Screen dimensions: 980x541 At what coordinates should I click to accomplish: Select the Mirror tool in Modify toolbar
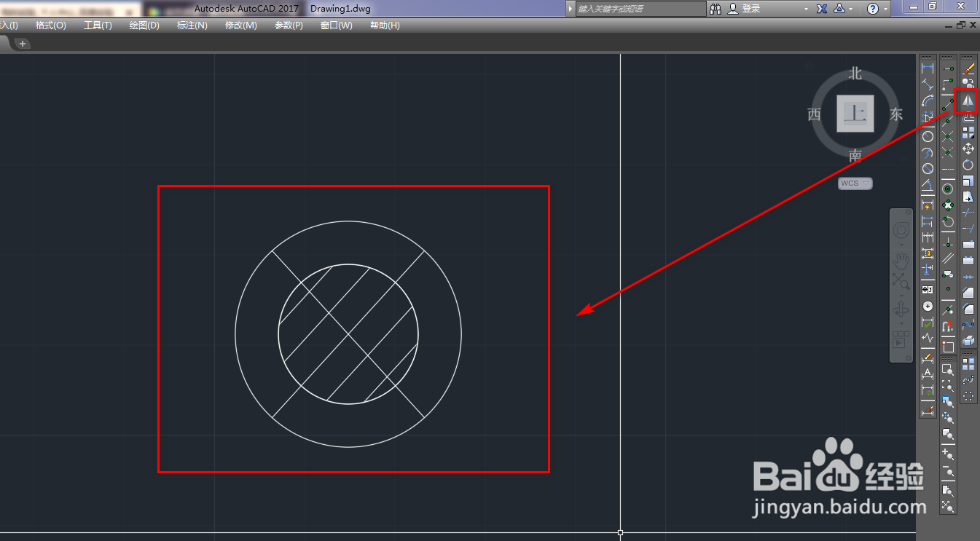click(x=968, y=101)
